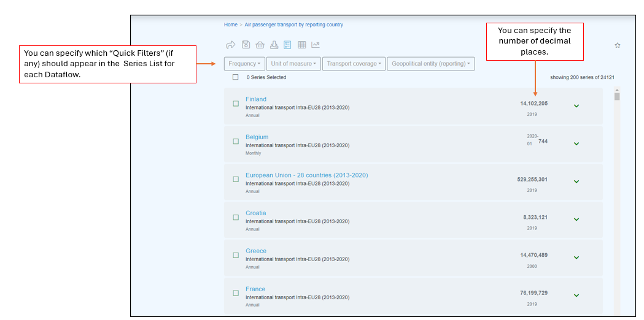Viewport: 644px width, 320px height.
Task: Expand the Geopolitical entity (reporting) filter
Action: click(430, 64)
